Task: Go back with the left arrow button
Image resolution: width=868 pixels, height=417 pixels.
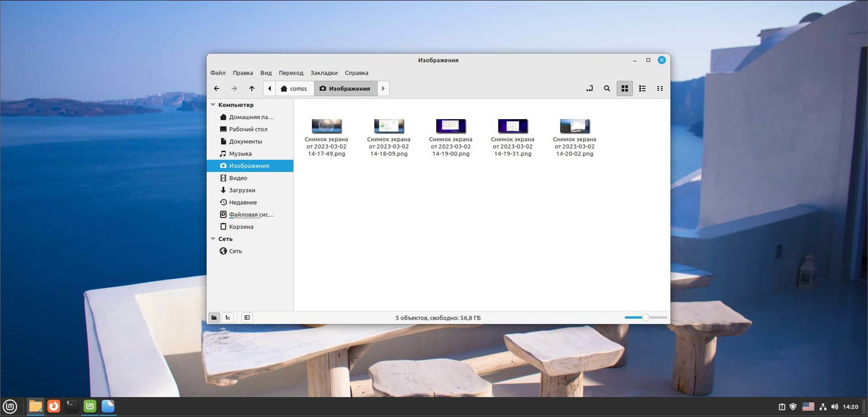Action: [x=216, y=88]
